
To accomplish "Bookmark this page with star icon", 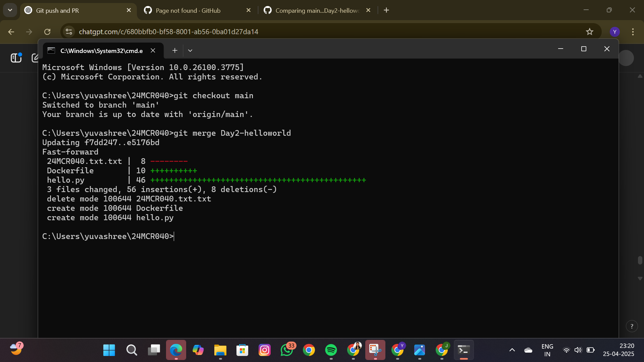I will click(x=589, y=32).
